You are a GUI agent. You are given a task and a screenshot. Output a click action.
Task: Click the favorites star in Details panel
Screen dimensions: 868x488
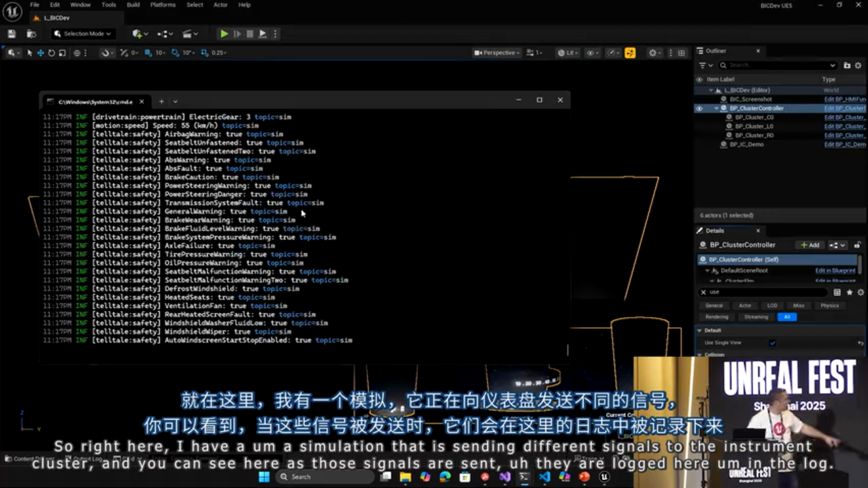(849, 292)
